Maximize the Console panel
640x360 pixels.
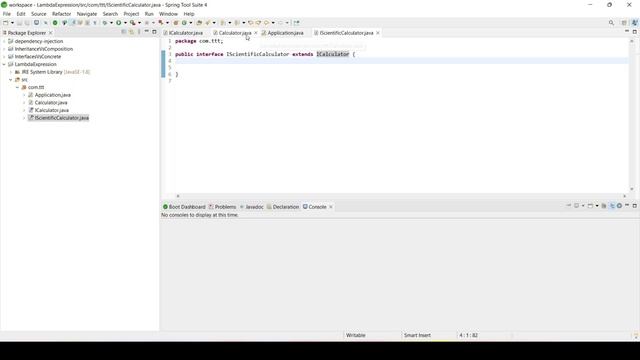[x=635, y=205]
